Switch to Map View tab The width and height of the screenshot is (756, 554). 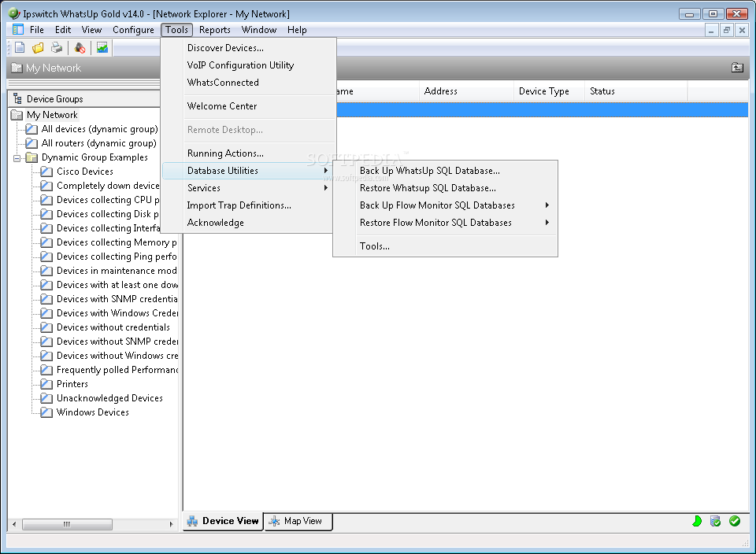tap(298, 521)
